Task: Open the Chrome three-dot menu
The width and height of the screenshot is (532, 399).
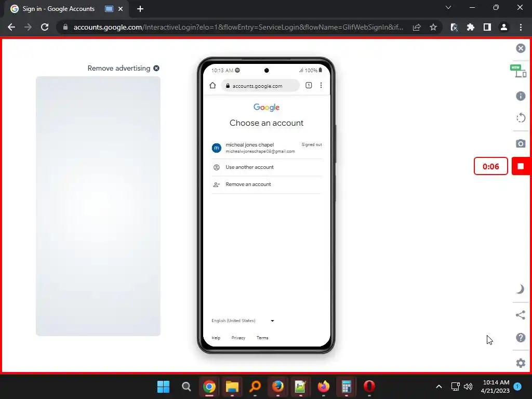Action: click(521, 27)
